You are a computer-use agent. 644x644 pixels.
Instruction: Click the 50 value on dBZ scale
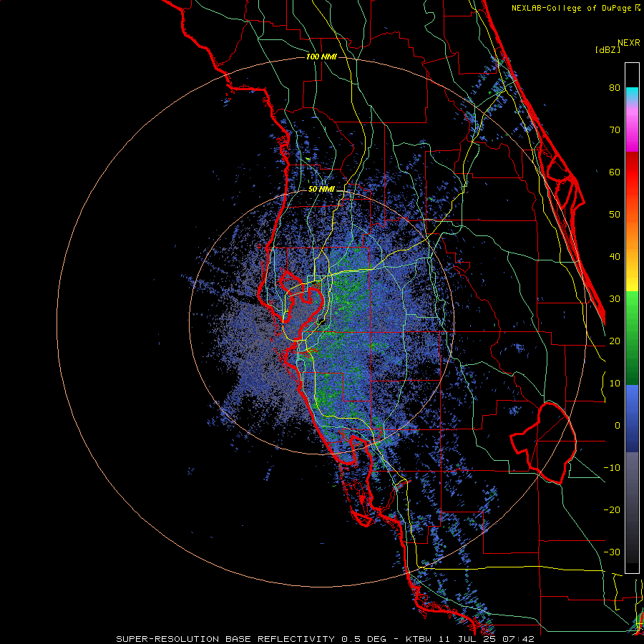615,215
